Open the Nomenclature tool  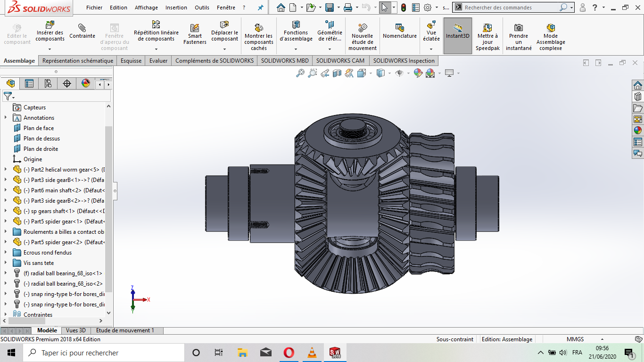click(400, 31)
